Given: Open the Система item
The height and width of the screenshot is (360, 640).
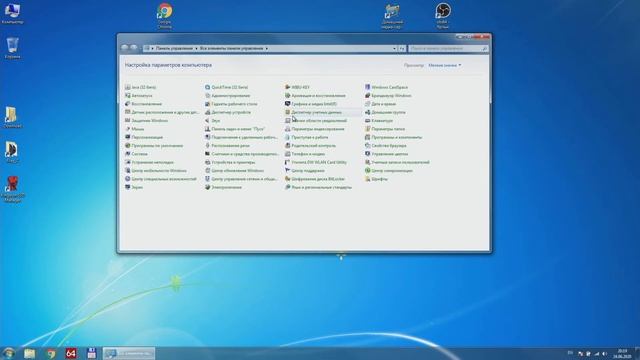Looking at the screenshot, I should click(x=136, y=154).
